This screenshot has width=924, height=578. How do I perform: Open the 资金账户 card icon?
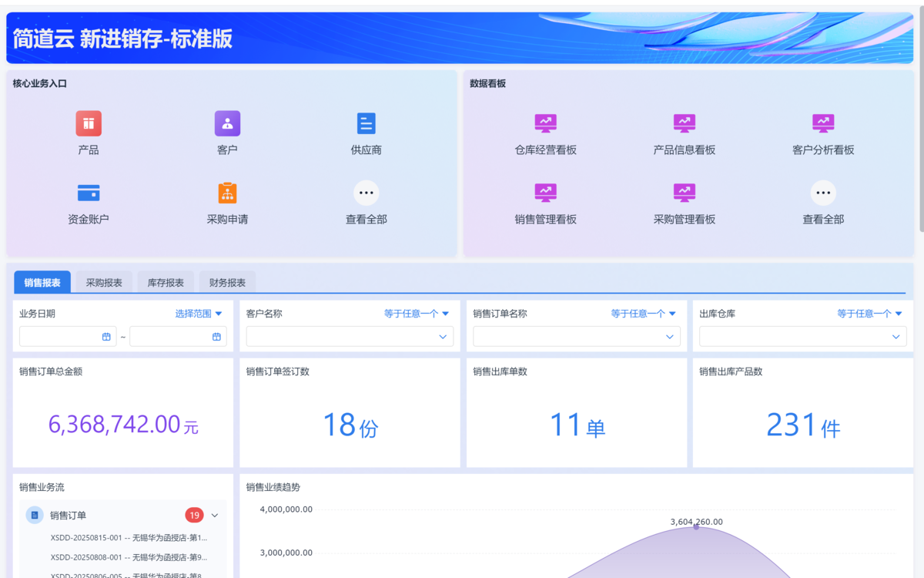(x=89, y=193)
